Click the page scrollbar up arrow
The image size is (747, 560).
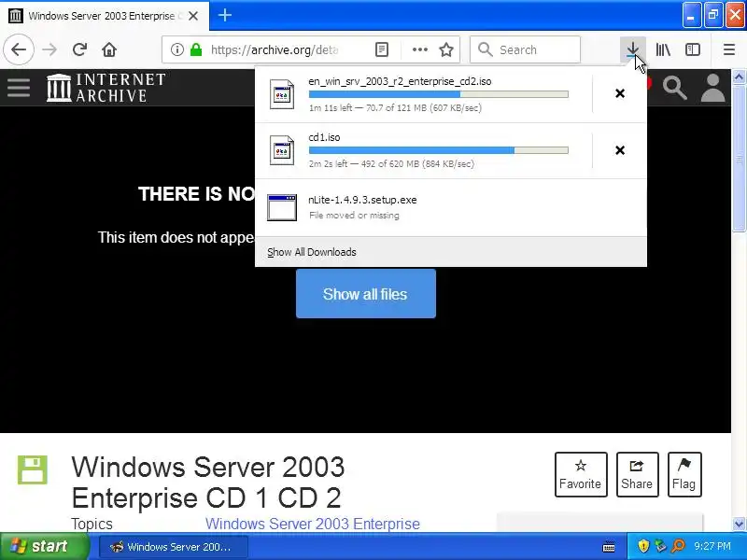[x=739, y=77]
